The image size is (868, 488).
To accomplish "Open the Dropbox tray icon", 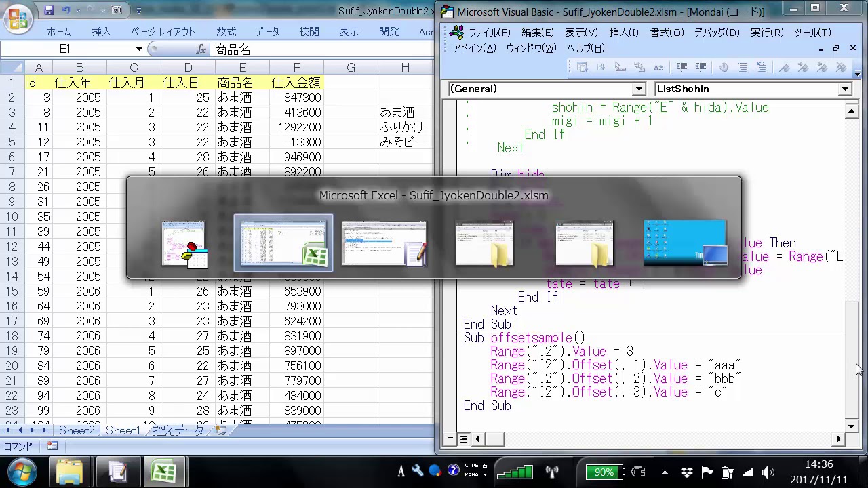I will [686, 472].
